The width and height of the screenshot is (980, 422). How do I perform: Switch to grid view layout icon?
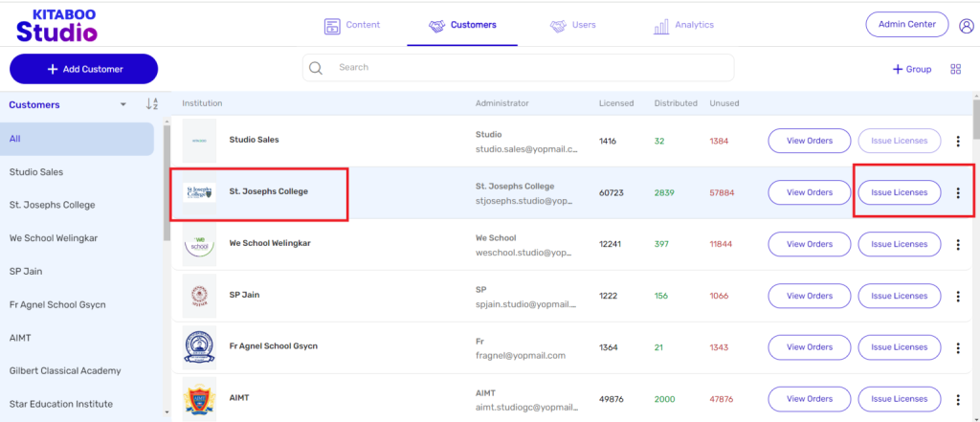click(955, 69)
